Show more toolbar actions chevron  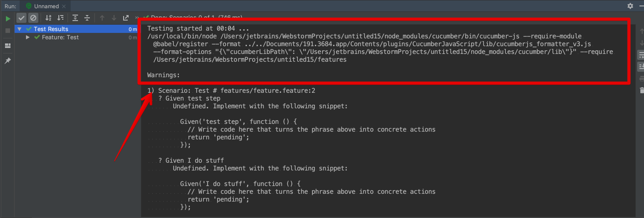pos(137,18)
